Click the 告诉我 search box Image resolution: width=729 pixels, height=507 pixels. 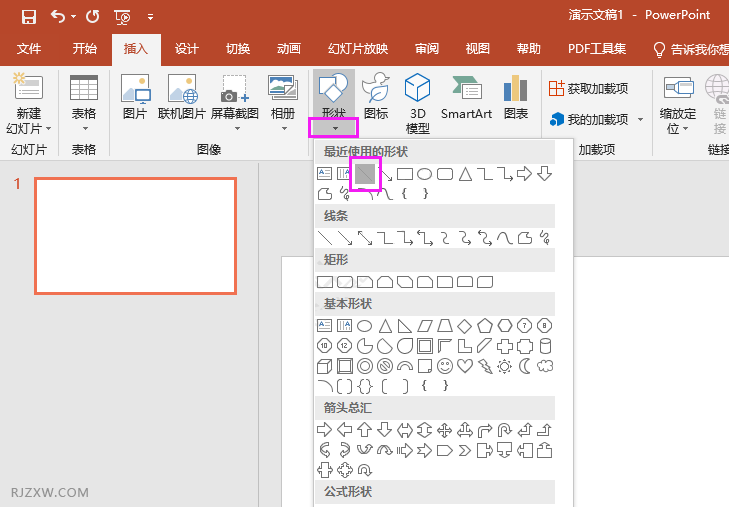point(690,49)
